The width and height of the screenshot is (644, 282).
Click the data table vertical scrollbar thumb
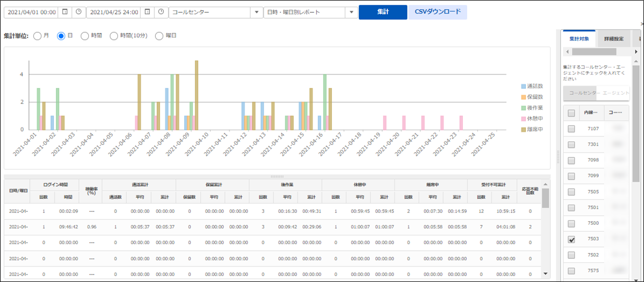[545, 198]
